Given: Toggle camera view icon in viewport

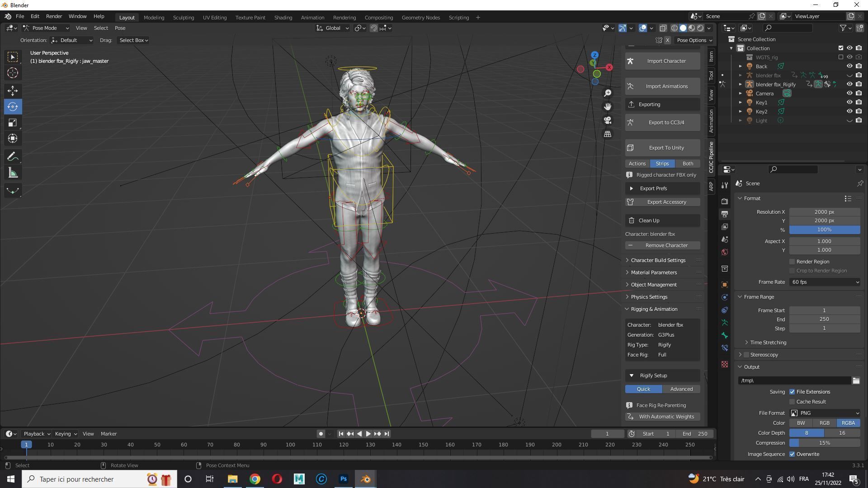Looking at the screenshot, I should click(x=608, y=121).
